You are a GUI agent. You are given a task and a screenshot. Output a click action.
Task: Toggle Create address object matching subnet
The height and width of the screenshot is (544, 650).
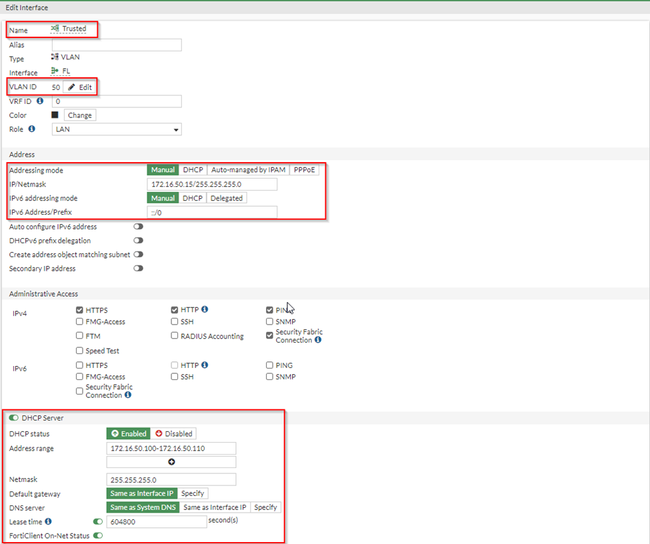[x=138, y=254]
